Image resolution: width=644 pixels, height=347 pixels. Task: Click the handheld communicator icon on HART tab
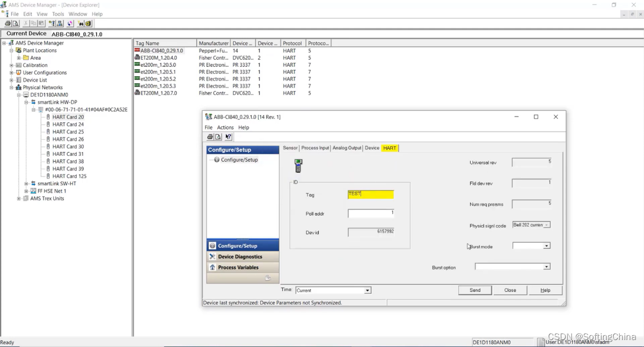pyautogui.click(x=298, y=165)
